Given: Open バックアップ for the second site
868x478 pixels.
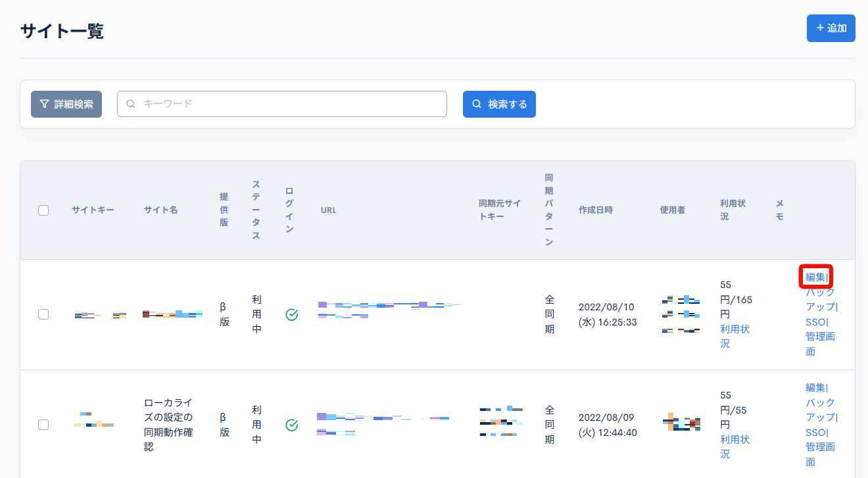Looking at the screenshot, I should (820, 409).
